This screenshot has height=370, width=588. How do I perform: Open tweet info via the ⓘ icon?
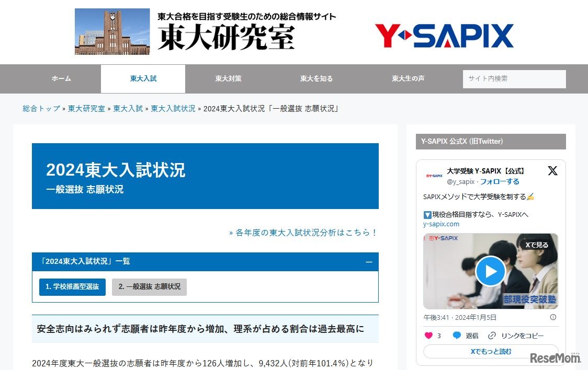coord(552,317)
